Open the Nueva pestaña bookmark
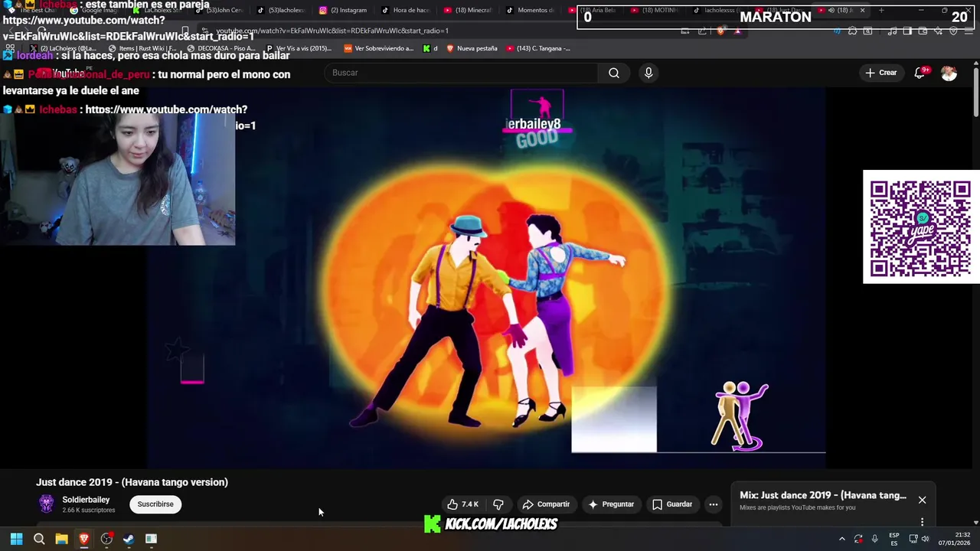Image resolution: width=980 pixels, height=551 pixels. click(472, 48)
